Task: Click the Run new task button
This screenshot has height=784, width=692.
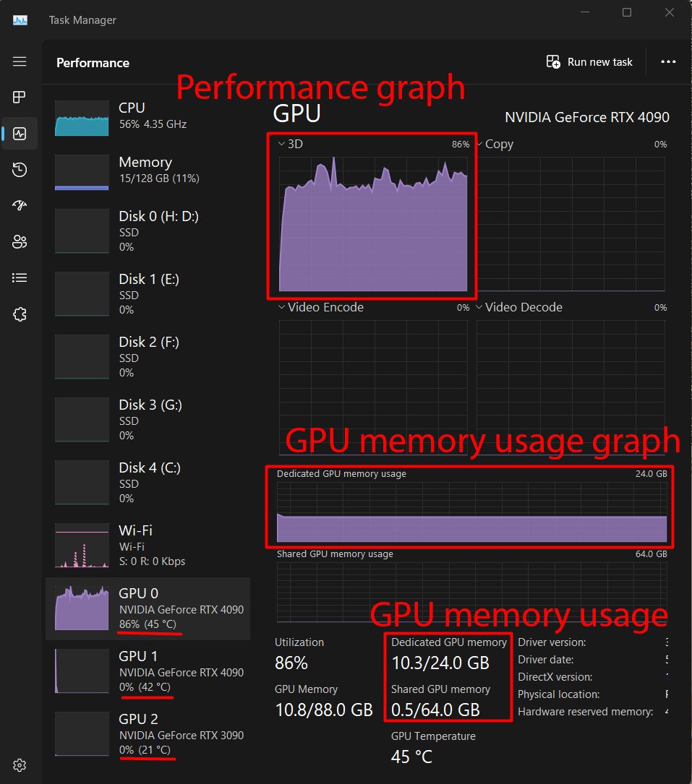Action: pyautogui.click(x=589, y=62)
